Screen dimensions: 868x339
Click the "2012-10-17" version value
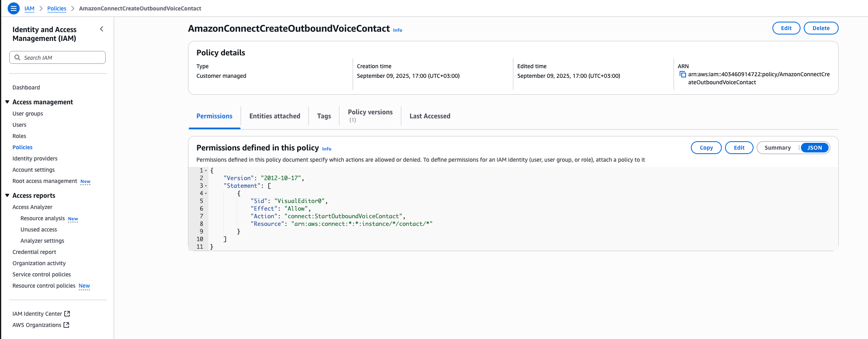pyautogui.click(x=281, y=178)
